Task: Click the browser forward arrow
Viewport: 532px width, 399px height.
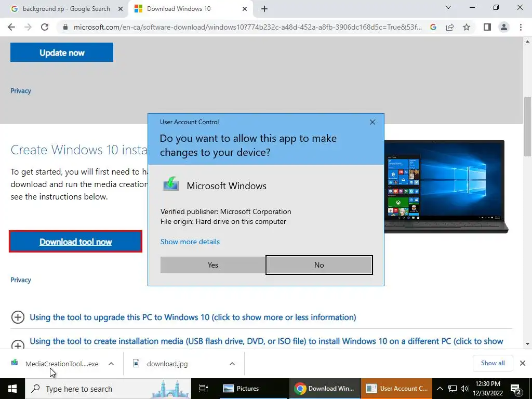Action: point(28,27)
